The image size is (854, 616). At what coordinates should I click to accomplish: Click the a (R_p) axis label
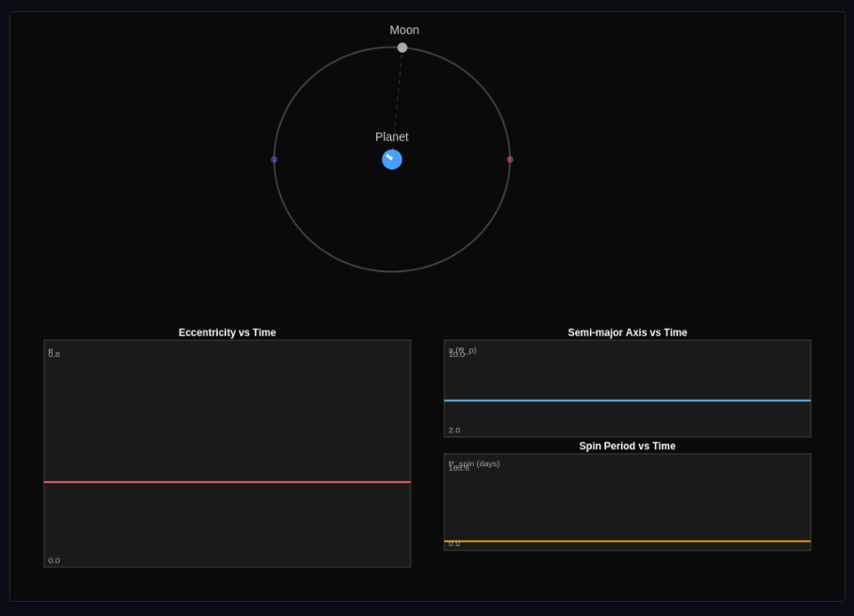tap(463, 349)
